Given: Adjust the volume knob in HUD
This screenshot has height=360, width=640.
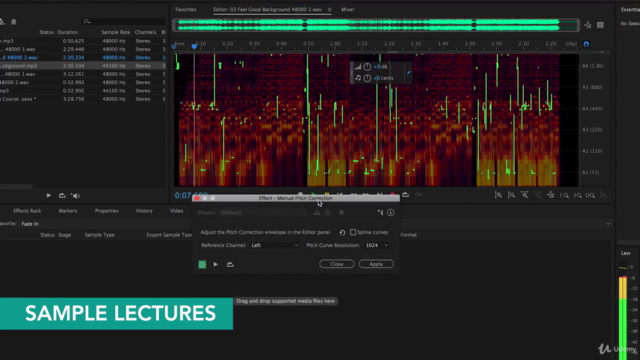Looking at the screenshot, I should (x=367, y=67).
